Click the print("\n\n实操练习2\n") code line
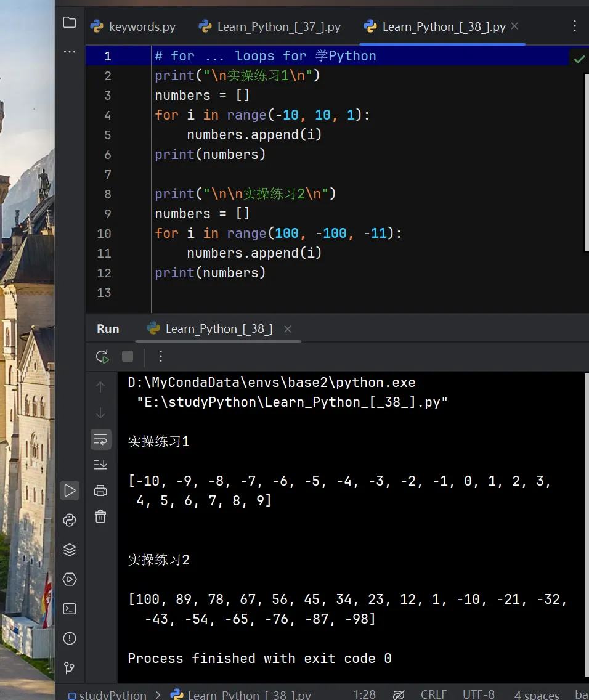This screenshot has width=589, height=700. pos(245,193)
